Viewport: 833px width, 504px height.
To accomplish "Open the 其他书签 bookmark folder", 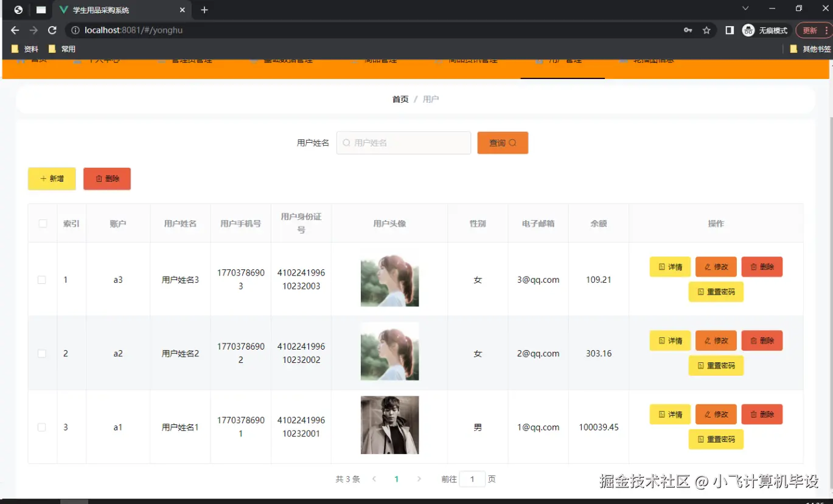I will coord(810,49).
